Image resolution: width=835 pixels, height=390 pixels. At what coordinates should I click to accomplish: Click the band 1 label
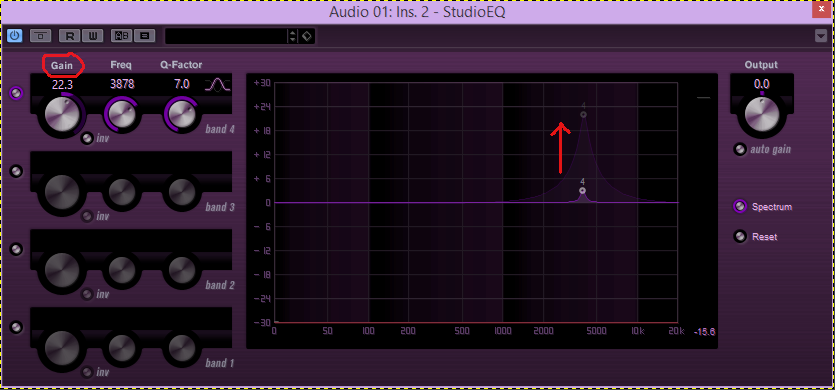pos(220,363)
